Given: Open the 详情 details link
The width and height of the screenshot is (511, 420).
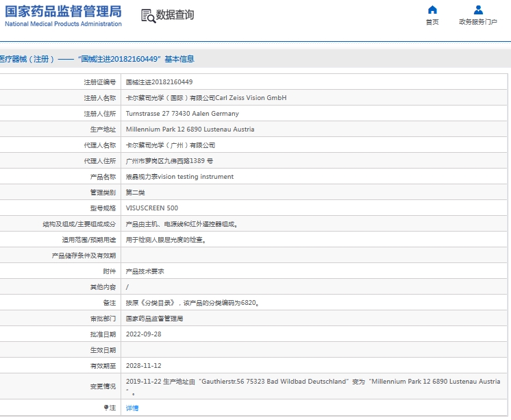Looking at the screenshot, I should click(x=132, y=408).
